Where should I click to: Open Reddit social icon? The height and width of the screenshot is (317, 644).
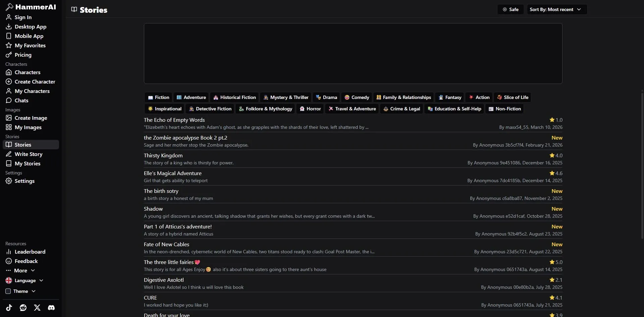(x=23, y=308)
